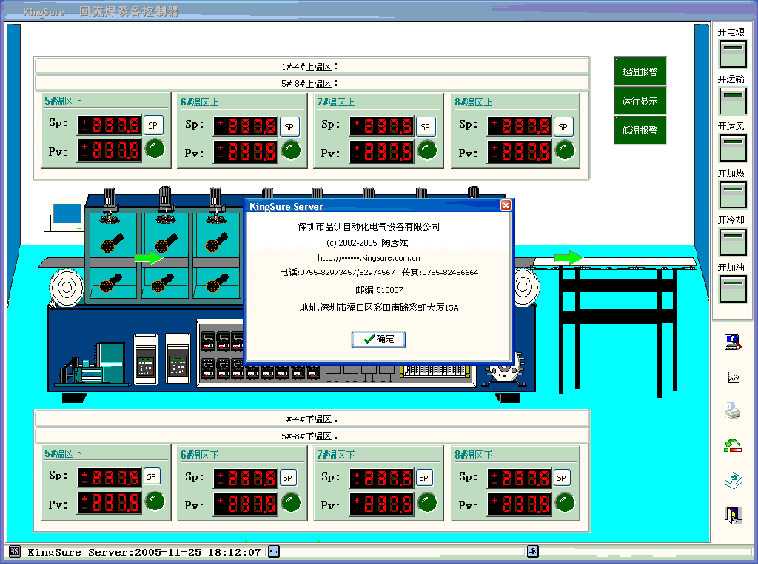Click the SP button in 6#温区下 panel
Viewport: 758px width, 564px height.
288,478
